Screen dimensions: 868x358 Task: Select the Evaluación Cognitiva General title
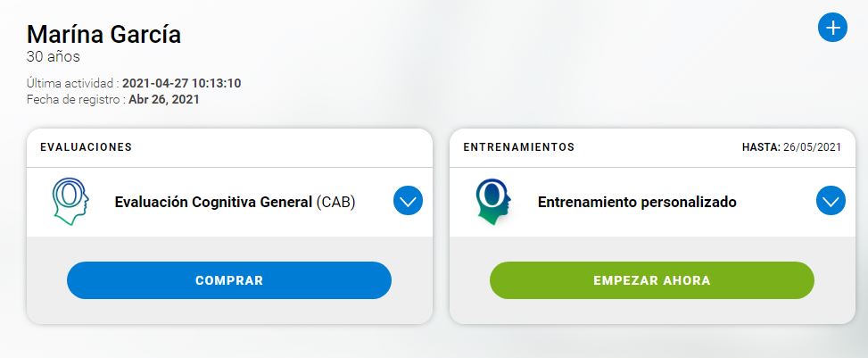[x=214, y=202]
